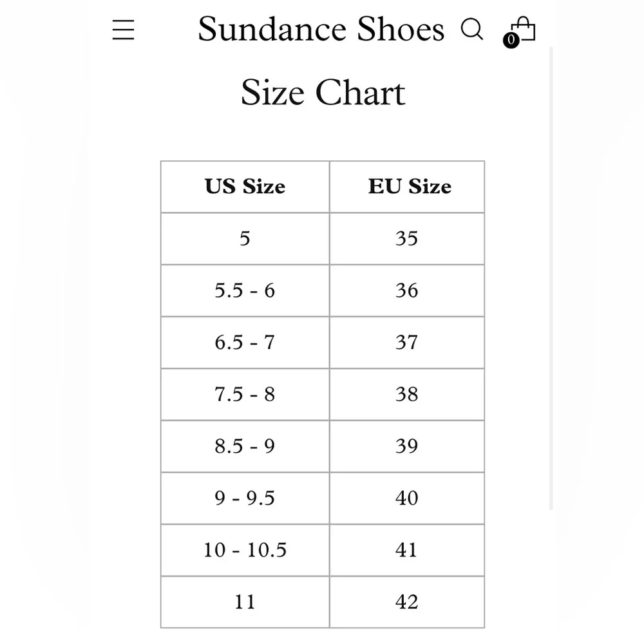Select the 8.5 - 9 US size cell

(245, 446)
